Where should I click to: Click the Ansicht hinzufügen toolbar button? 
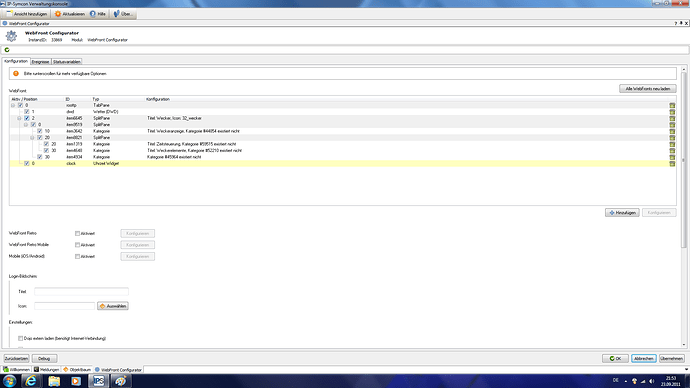27,14
